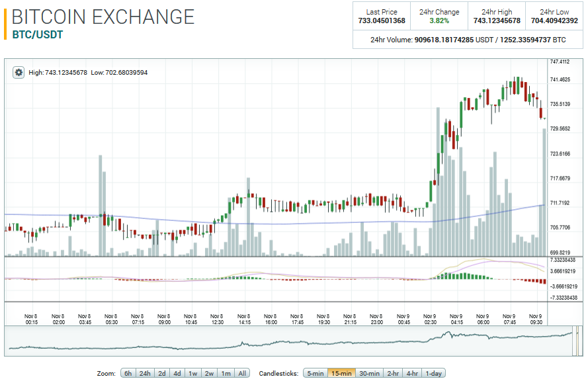The width and height of the screenshot is (588, 387).
Task: Click the 24hr Volume USDT figure 909618.18174285
Action: [444, 40]
